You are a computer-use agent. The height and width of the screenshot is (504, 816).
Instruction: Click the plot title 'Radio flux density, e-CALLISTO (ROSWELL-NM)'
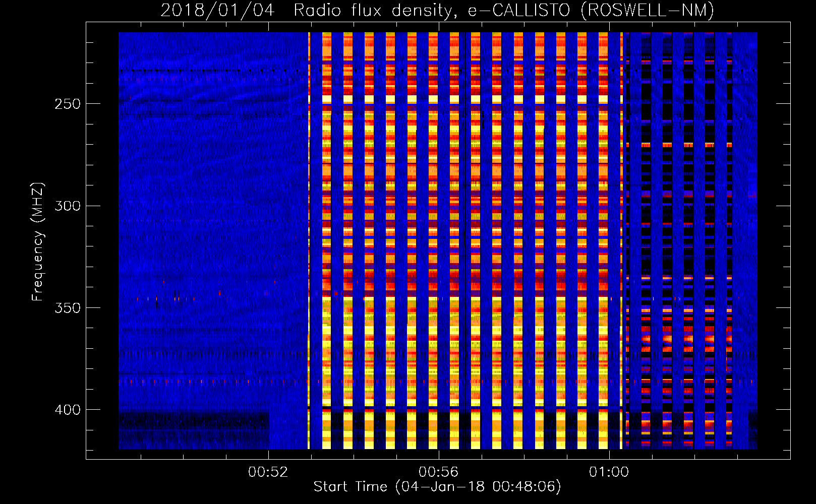pyautogui.click(x=504, y=10)
